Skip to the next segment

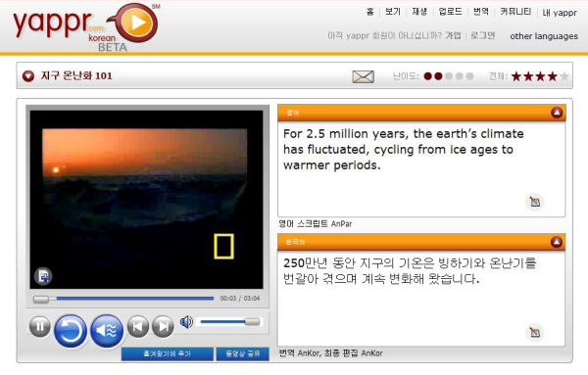pos(163,327)
